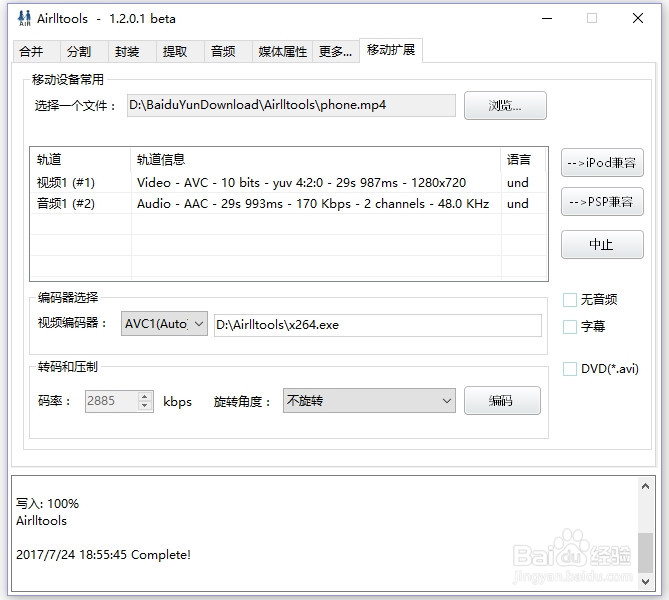Open the 分割 tab
Viewport: 669px width, 600px height.
click(84, 52)
